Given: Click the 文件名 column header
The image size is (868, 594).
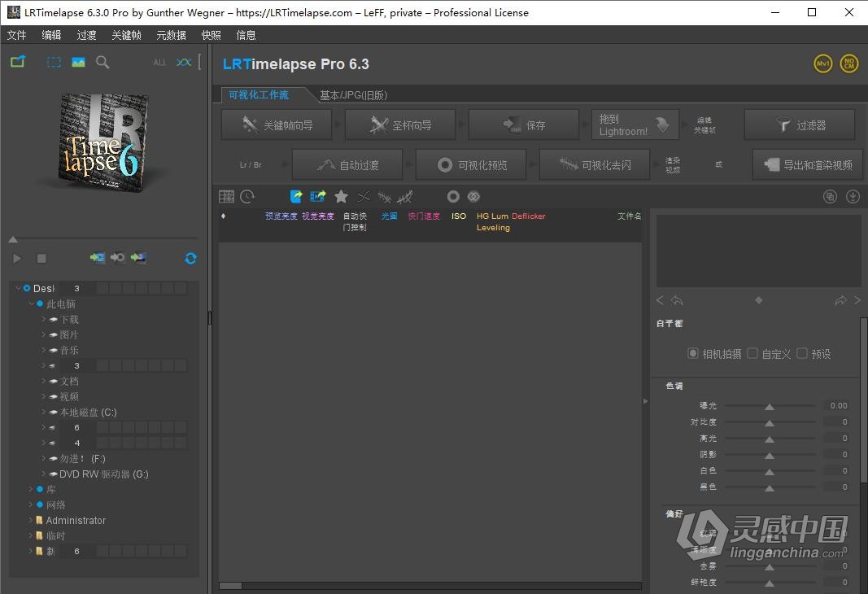Looking at the screenshot, I should coord(630,216).
